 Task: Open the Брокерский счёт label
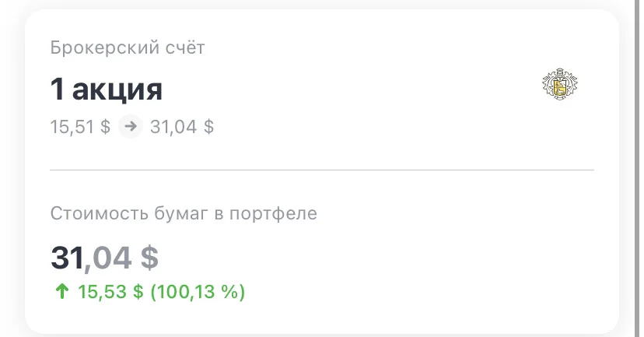coord(128,47)
